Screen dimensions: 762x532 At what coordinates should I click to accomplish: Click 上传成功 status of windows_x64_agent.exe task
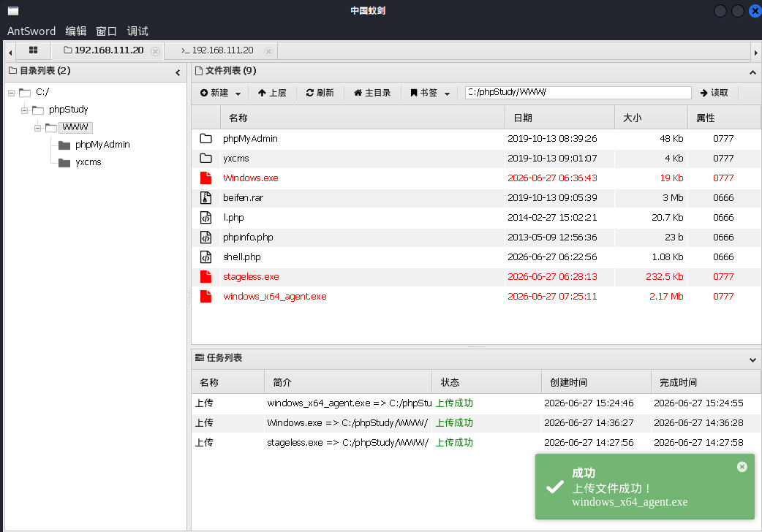pyautogui.click(x=454, y=403)
